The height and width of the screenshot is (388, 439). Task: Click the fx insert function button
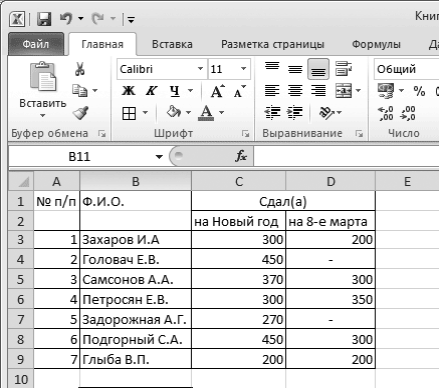pos(241,156)
